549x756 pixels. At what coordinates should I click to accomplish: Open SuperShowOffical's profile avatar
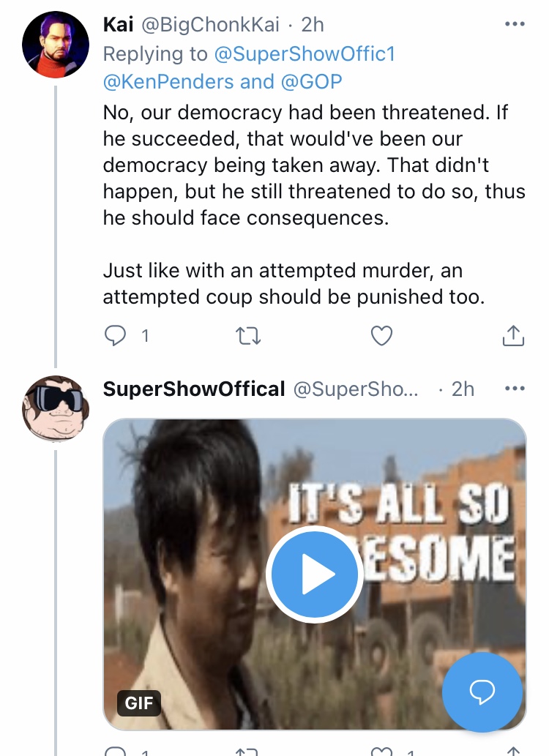[x=56, y=409]
